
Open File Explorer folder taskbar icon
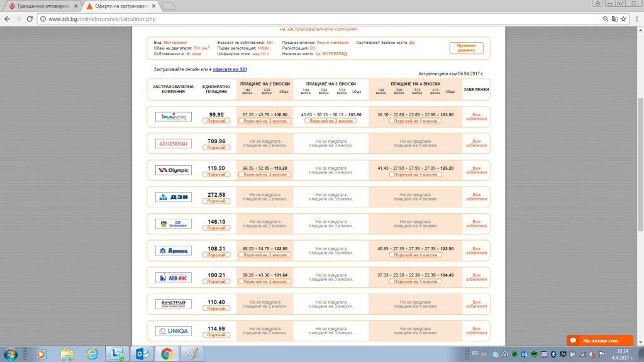67,354
